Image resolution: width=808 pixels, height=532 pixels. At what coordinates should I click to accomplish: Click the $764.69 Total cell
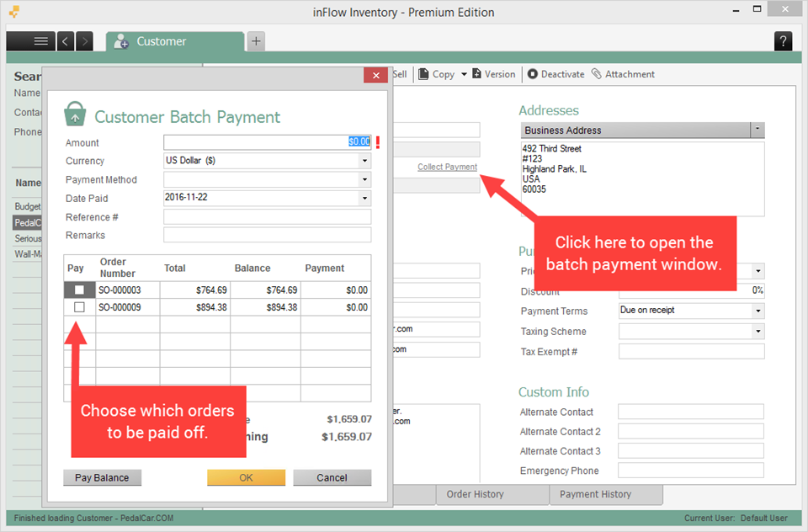pyautogui.click(x=194, y=290)
